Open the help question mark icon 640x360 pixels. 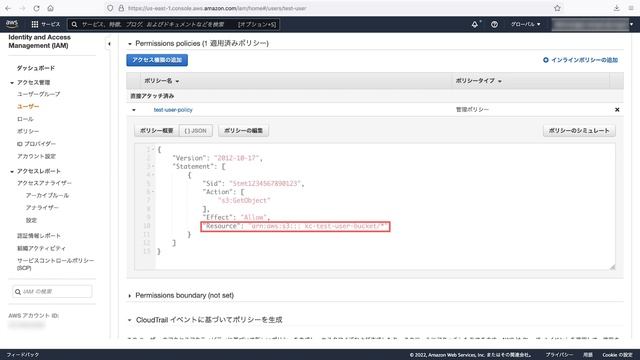click(494, 24)
